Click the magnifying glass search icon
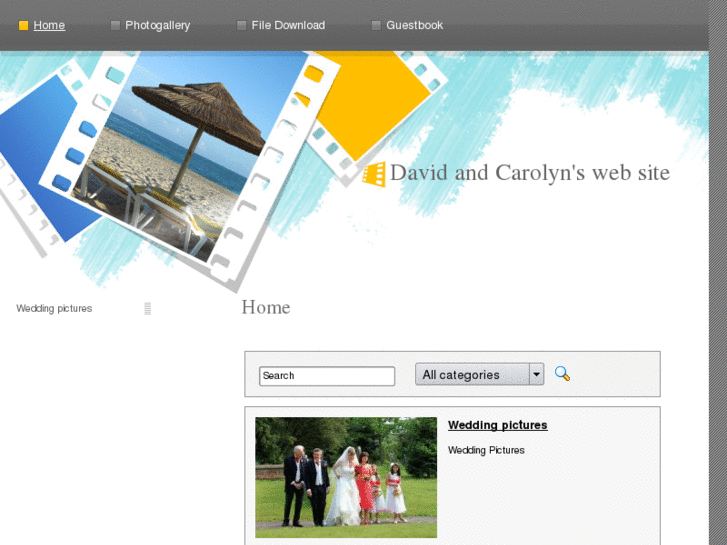Viewport: 727px width, 545px height. [562, 373]
